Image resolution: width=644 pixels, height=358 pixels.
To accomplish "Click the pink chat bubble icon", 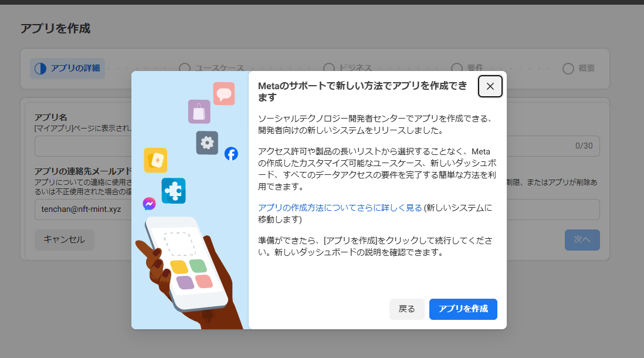I will coord(223,93).
